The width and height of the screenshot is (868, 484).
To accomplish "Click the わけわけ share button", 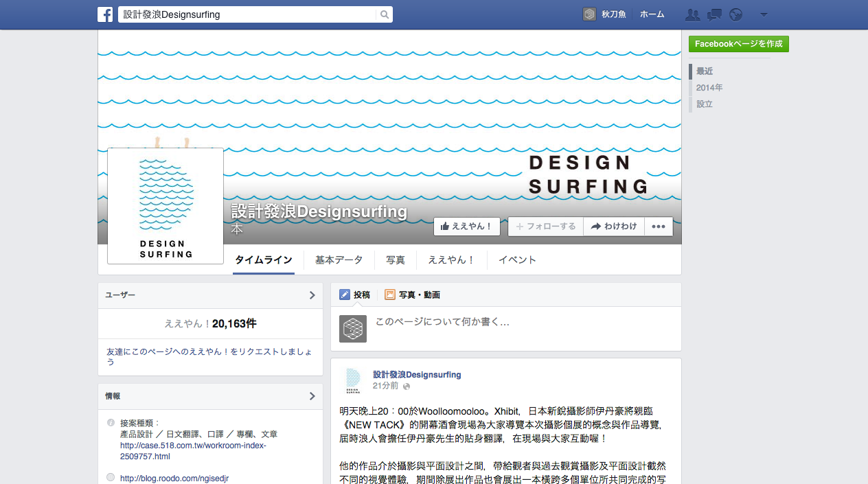I will tap(614, 227).
